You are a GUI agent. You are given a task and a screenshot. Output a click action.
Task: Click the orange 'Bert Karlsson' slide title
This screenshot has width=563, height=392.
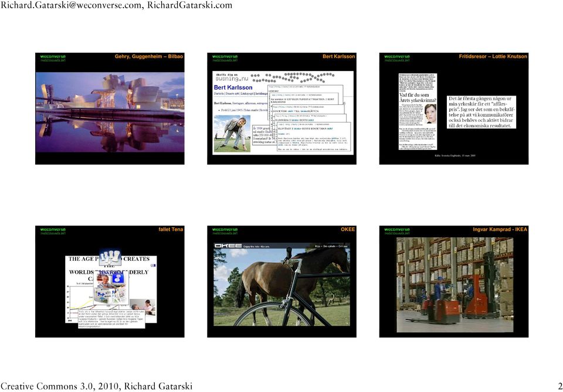(338, 56)
